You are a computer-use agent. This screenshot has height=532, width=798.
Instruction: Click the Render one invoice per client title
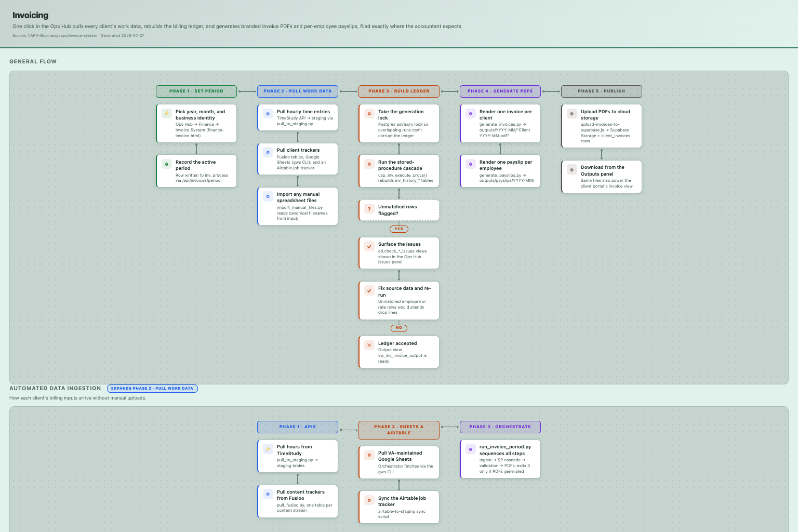tap(506, 115)
